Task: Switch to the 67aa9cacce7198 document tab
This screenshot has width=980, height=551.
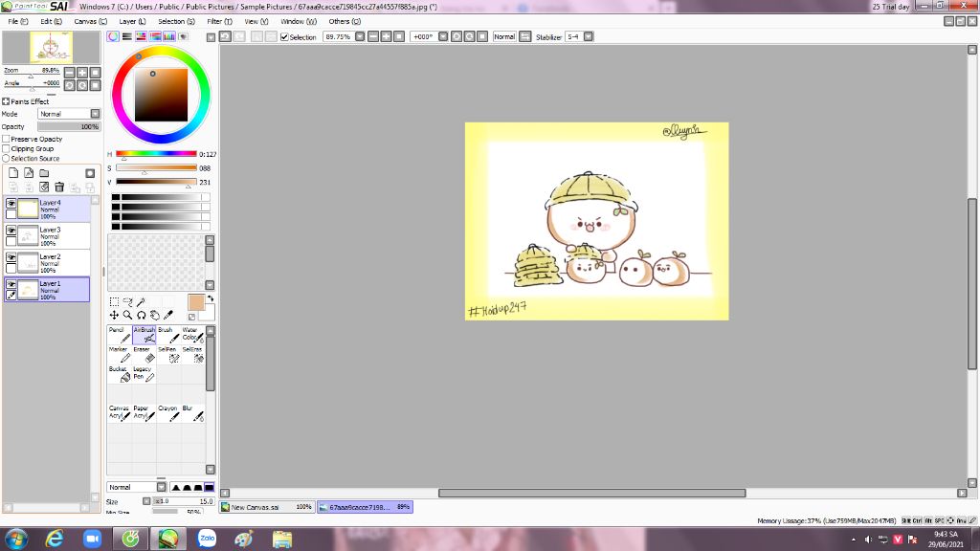Action: [x=365, y=507]
